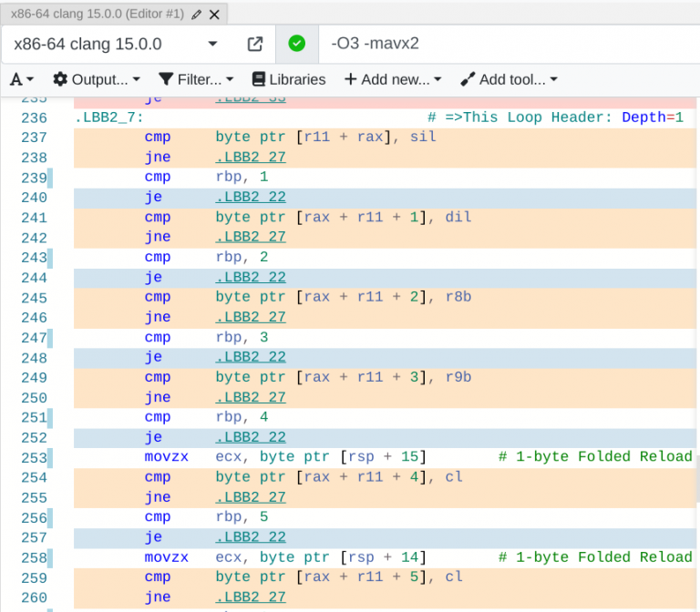Follow .LBB2_27 link on line 255
The height and width of the screenshot is (612, 700).
pyautogui.click(x=251, y=497)
